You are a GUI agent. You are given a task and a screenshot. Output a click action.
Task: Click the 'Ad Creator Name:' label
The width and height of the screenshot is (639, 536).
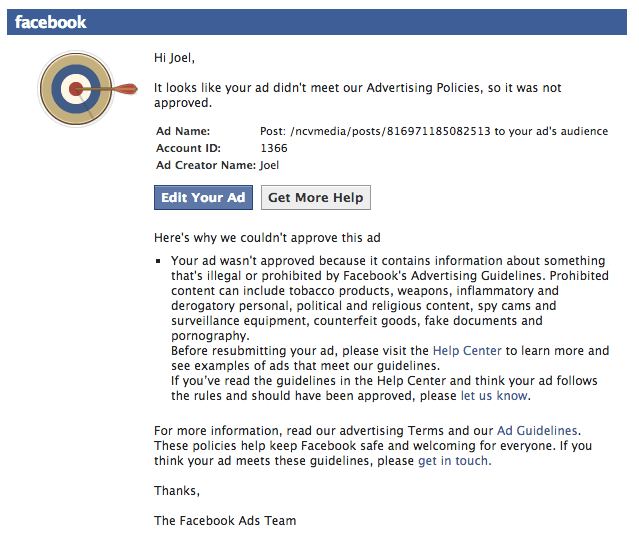[205, 164]
